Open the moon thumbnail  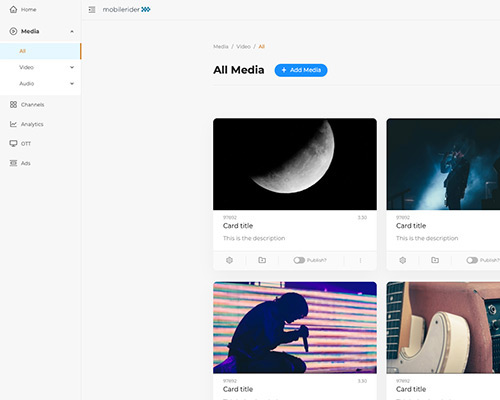[295, 164]
